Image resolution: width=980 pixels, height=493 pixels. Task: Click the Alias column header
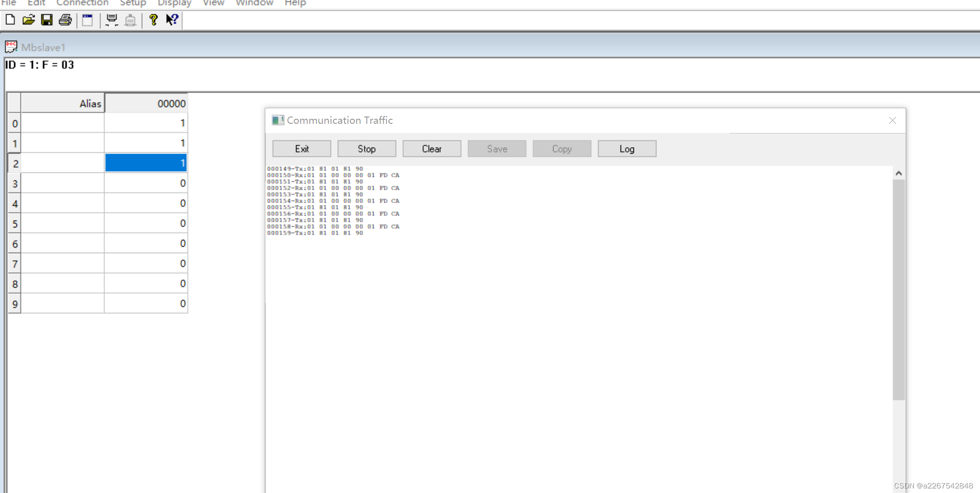63,103
